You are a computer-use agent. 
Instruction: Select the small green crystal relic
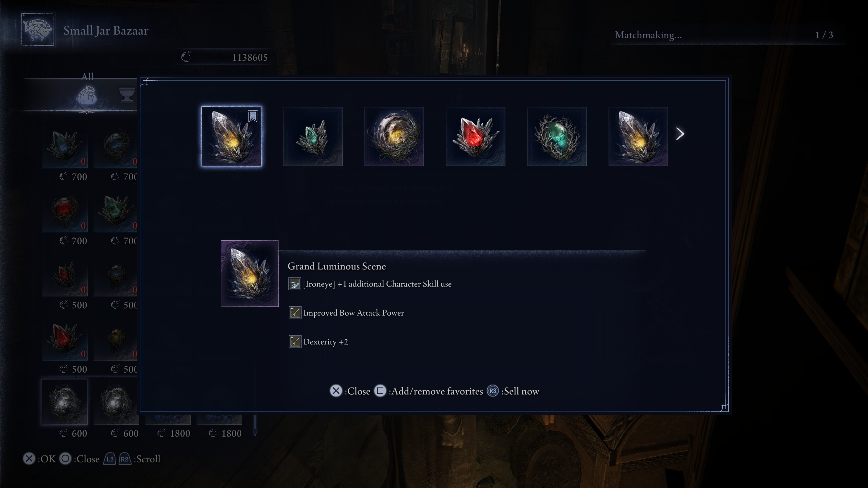tap(313, 136)
